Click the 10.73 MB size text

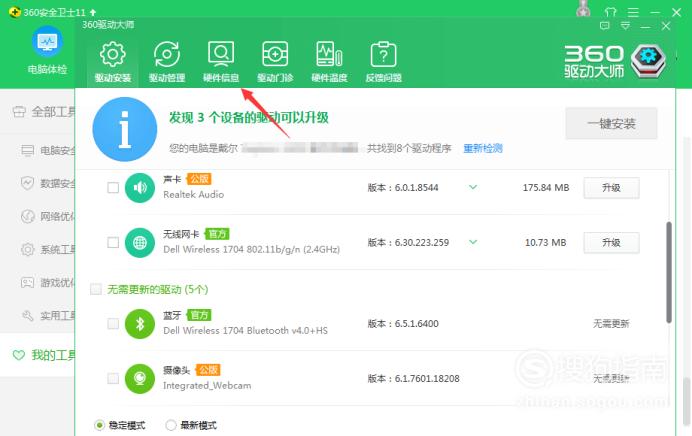point(545,242)
